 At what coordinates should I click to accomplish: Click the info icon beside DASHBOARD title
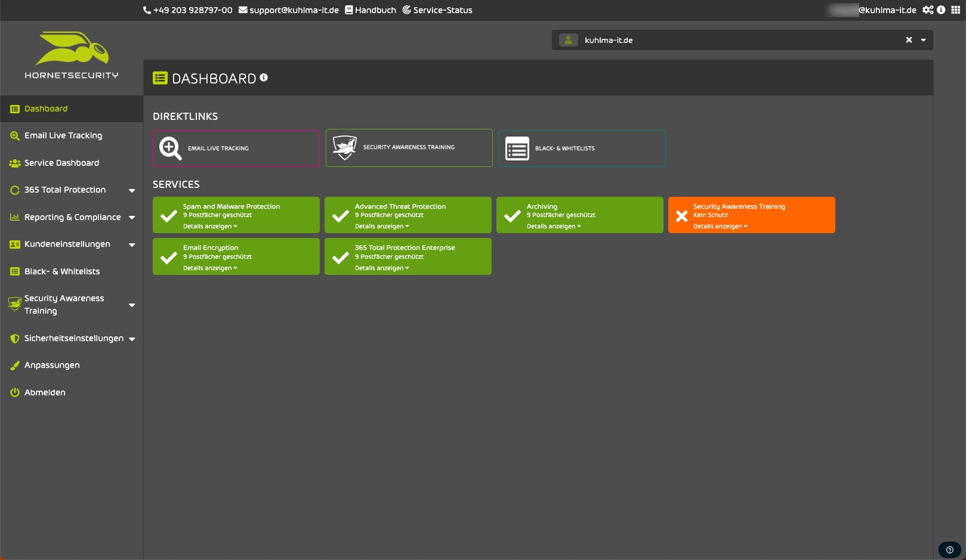point(264,78)
